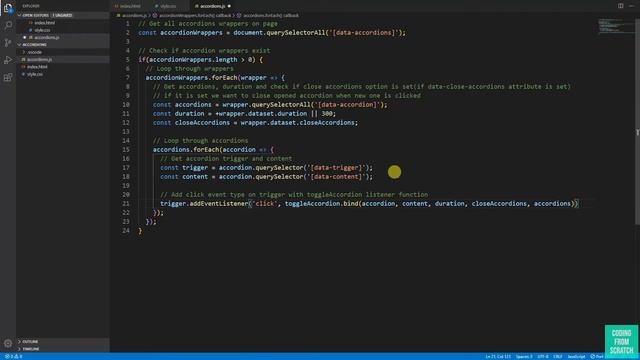Select accordions.js under Open Editors
Image resolution: width=640 pixels, height=360 pixels.
click(x=47, y=38)
